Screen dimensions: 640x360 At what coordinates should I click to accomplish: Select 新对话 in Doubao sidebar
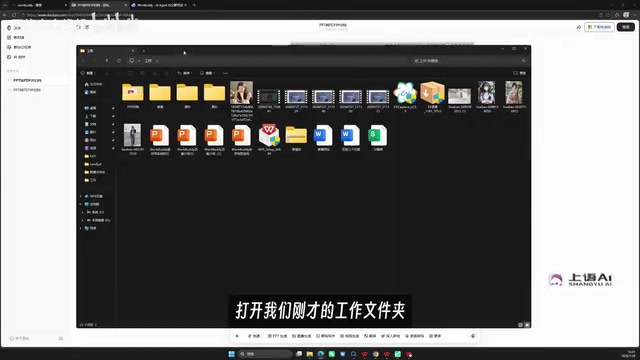(16, 37)
